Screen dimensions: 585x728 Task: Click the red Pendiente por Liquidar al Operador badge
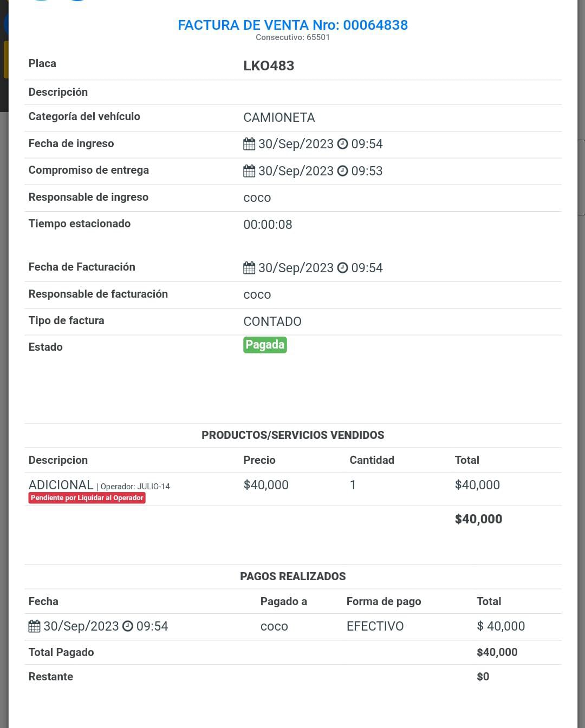[87, 498]
